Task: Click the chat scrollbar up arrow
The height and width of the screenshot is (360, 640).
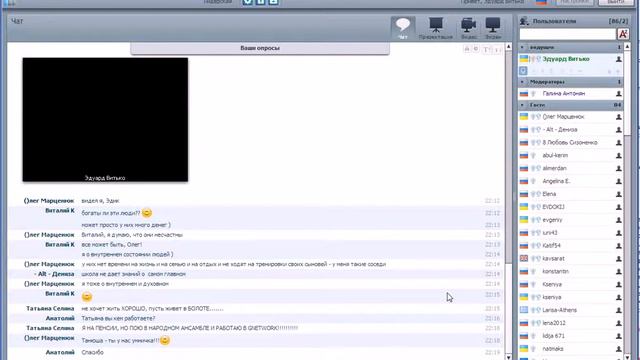Action: [509, 47]
